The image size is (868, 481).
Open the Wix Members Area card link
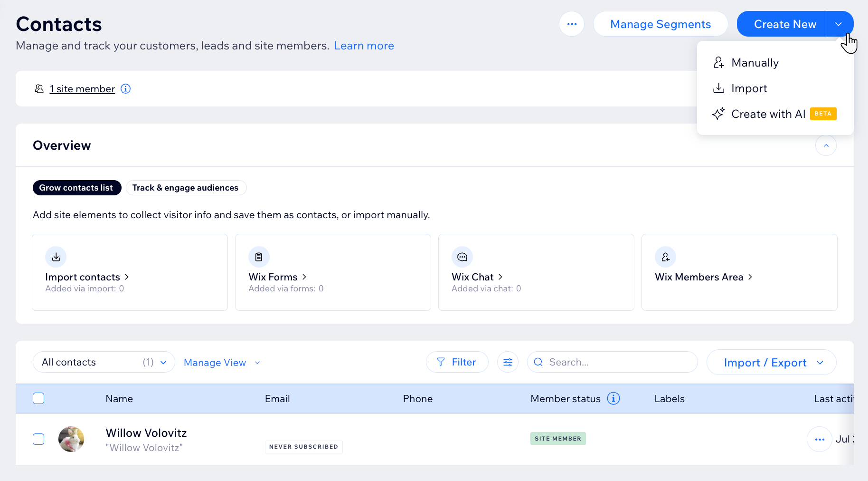[704, 277]
